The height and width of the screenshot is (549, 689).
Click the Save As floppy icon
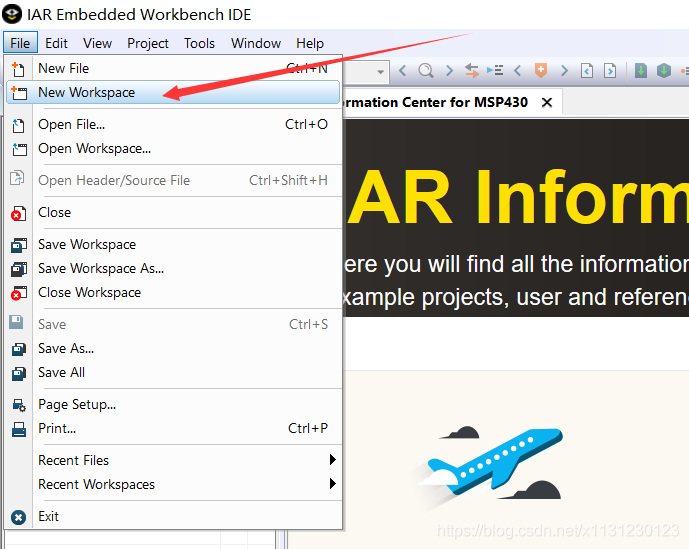pyautogui.click(x=18, y=349)
